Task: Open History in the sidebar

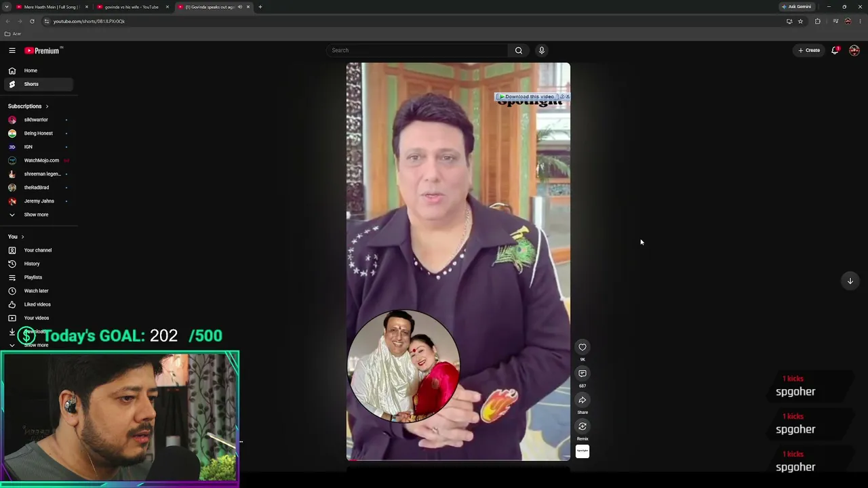Action: pyautogui.click(x=39, y=264)
